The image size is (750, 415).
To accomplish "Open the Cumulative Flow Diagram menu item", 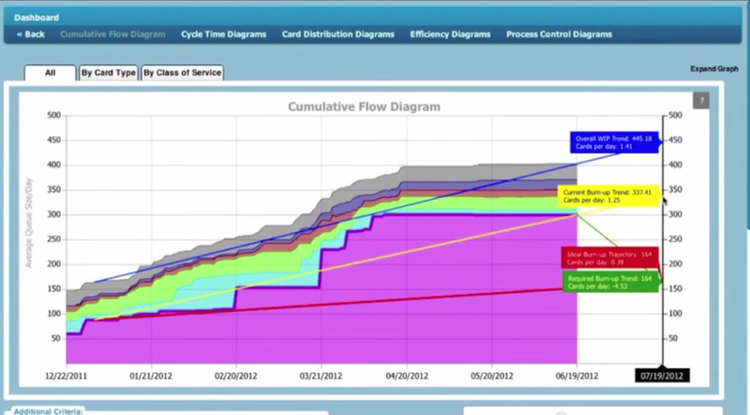I will tap(113, 34).
